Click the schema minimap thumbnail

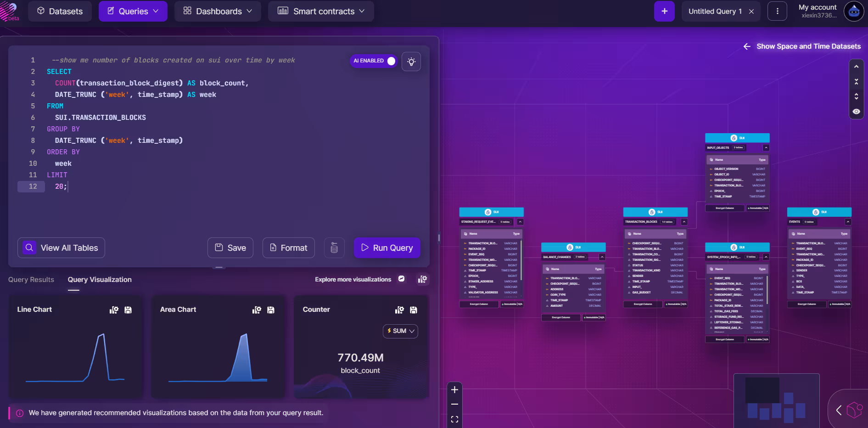click(776, 400)
